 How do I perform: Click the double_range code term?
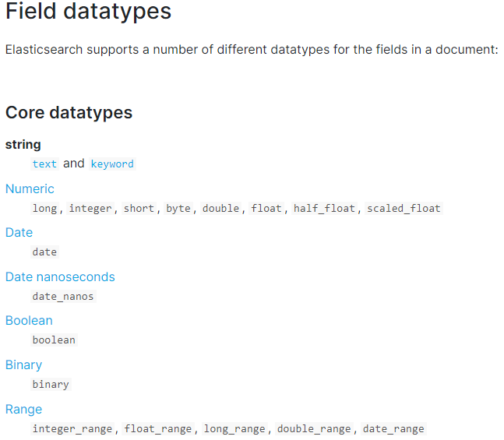click(314, 429)
